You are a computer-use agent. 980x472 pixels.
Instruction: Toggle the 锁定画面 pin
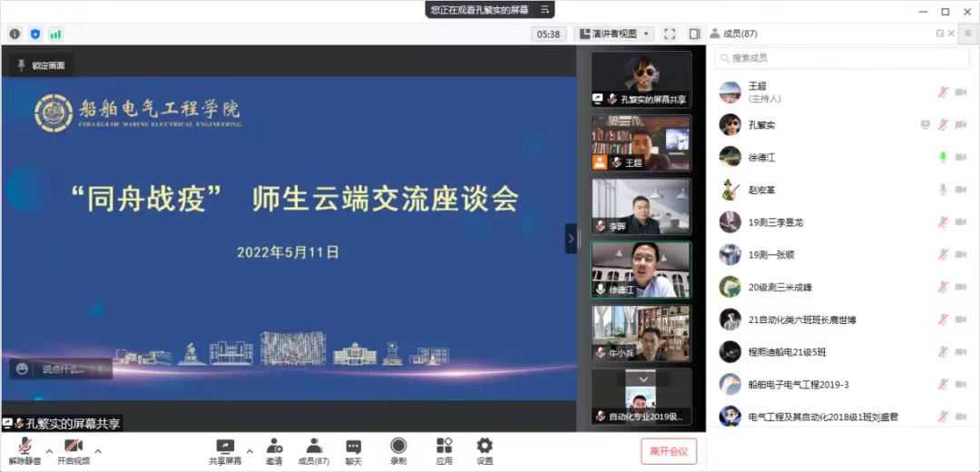pyautogui.click(x=41, y=65)
